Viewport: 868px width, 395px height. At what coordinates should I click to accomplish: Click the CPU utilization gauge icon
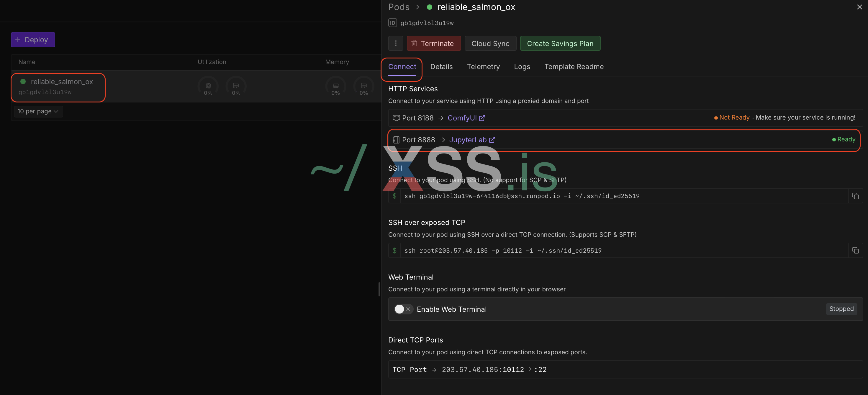(x=208, y=86)
